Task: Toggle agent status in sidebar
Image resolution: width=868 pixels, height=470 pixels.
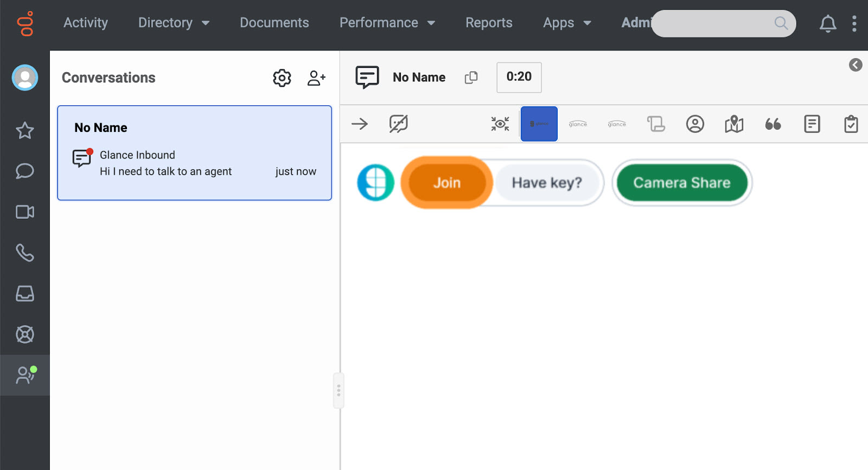Action: coord(25,375)
